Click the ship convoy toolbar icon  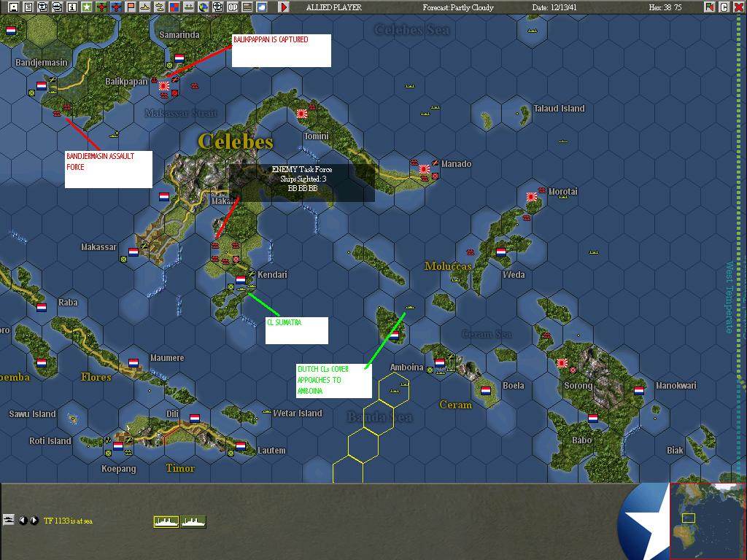(x=189, y=7)
